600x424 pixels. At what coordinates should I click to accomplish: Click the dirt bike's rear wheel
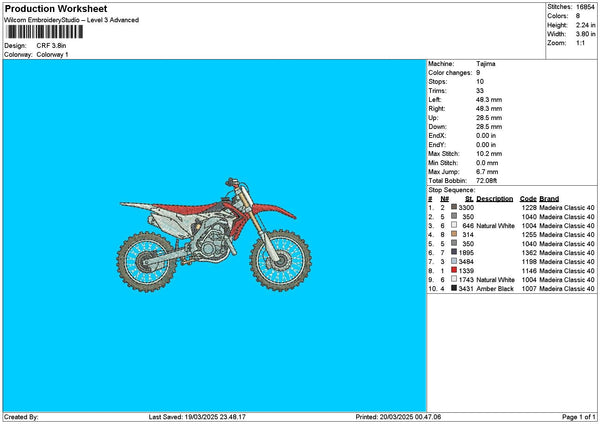[x=146, y=262]
